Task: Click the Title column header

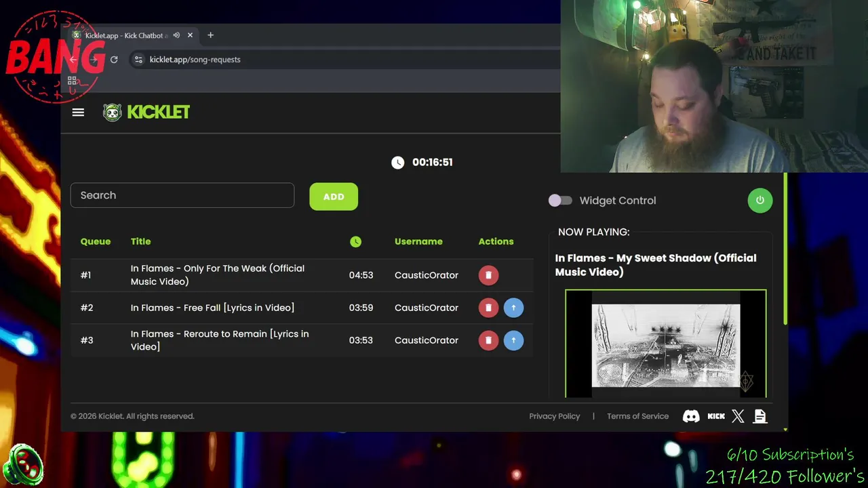Action: click(x=140, y=241)
